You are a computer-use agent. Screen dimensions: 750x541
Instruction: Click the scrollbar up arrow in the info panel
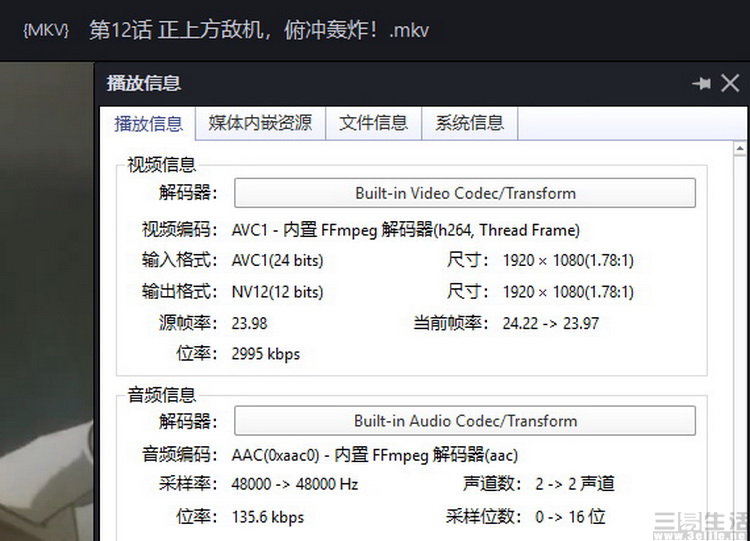click(x=740, y=149)
